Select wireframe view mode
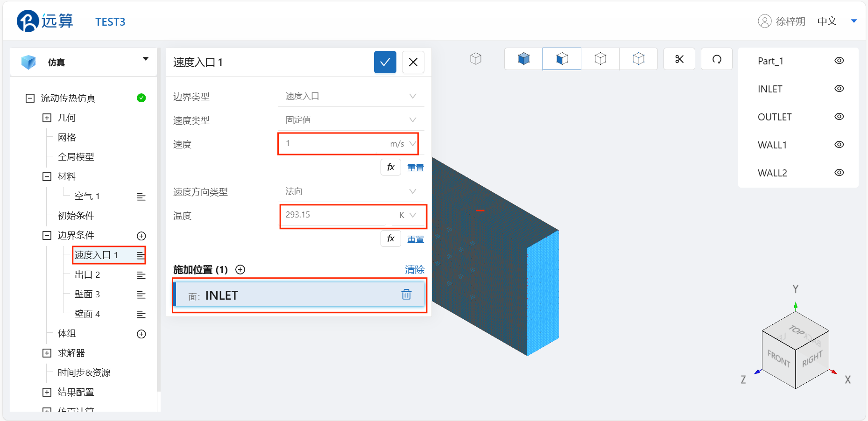Screen dimensions: 868x421 [600, 59]
